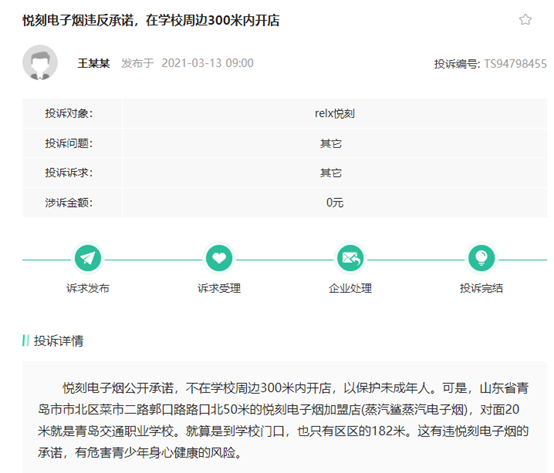This screenshot has height=473, width=554.
Task: Click the 投诉编号: label
Action: click(x=457, y=64)
